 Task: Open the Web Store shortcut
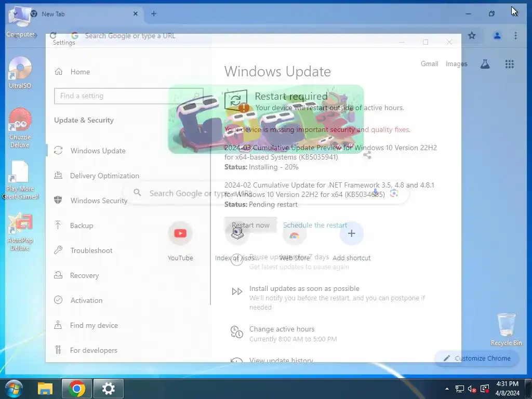point(295,241)
